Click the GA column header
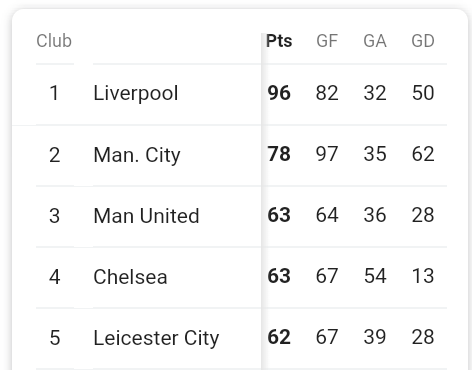The height and width of the screenshot is (370, 472). click(375, 41)
